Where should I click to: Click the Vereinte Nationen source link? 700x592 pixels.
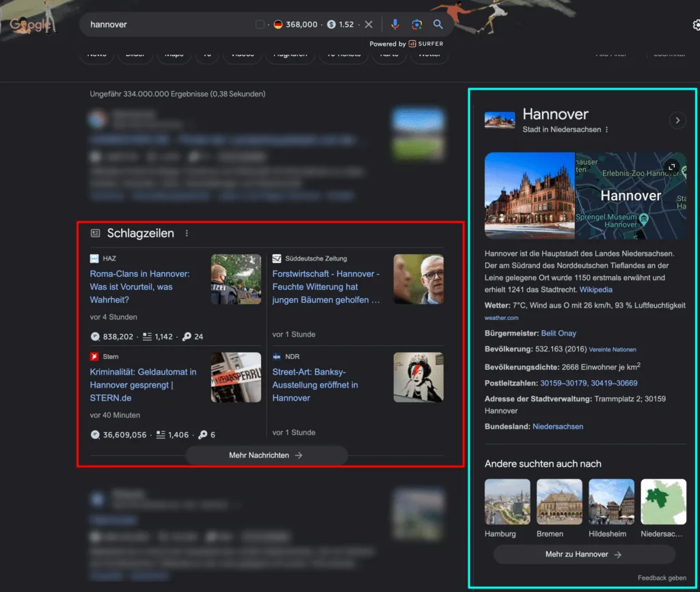(x=612, y=349)
